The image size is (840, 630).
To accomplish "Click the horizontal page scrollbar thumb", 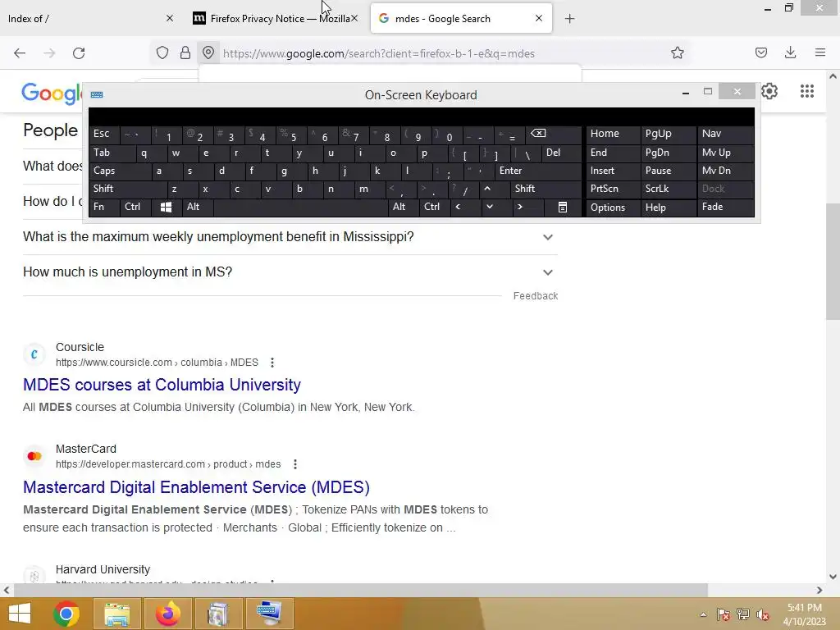I will (361, 590).
